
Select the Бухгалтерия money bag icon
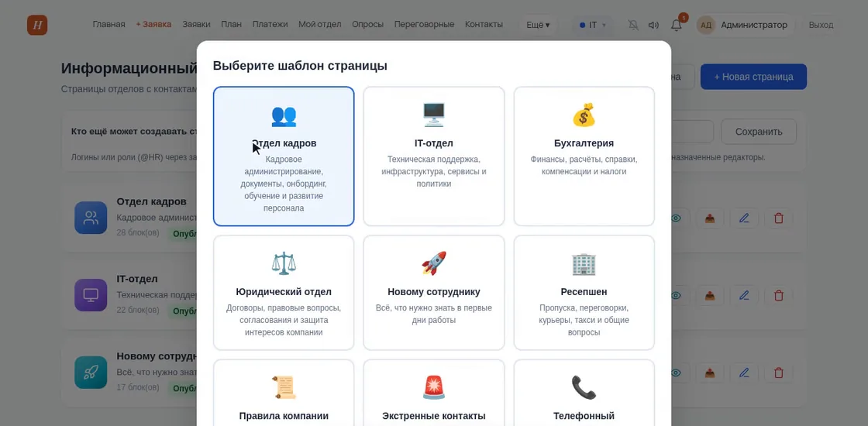point(584,115)
